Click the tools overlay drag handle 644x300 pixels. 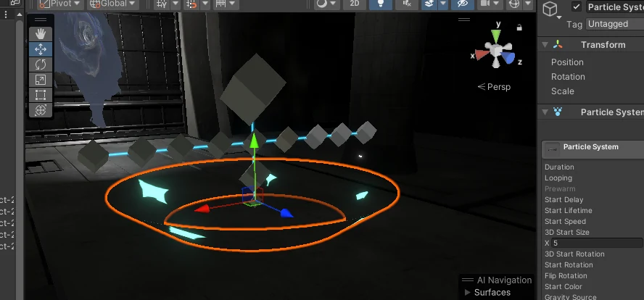[41, 20]
